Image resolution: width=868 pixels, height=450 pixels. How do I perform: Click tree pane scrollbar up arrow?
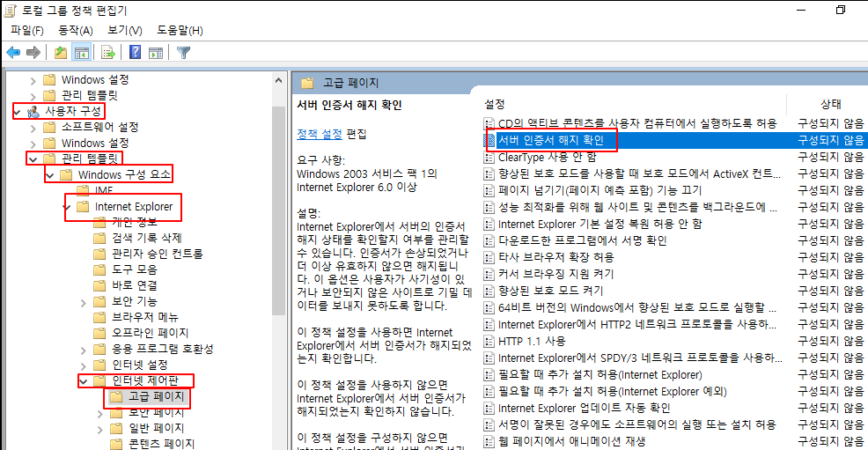(x=278, y=81)
